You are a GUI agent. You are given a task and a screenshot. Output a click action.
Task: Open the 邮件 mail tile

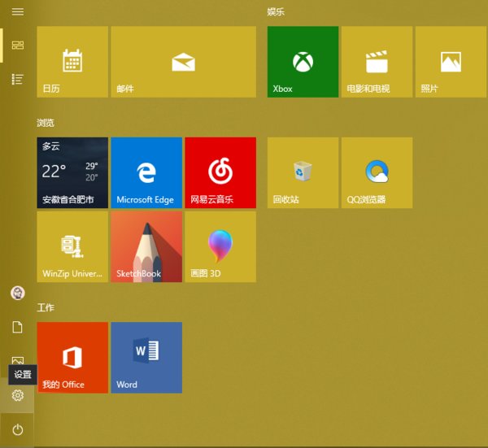coord(183,62)
